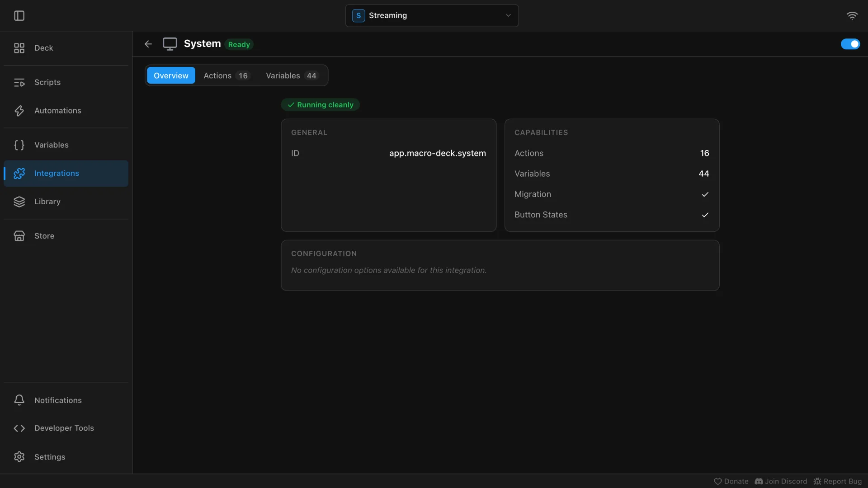Switch to the Actions 16 tab

tap(226, 75)
